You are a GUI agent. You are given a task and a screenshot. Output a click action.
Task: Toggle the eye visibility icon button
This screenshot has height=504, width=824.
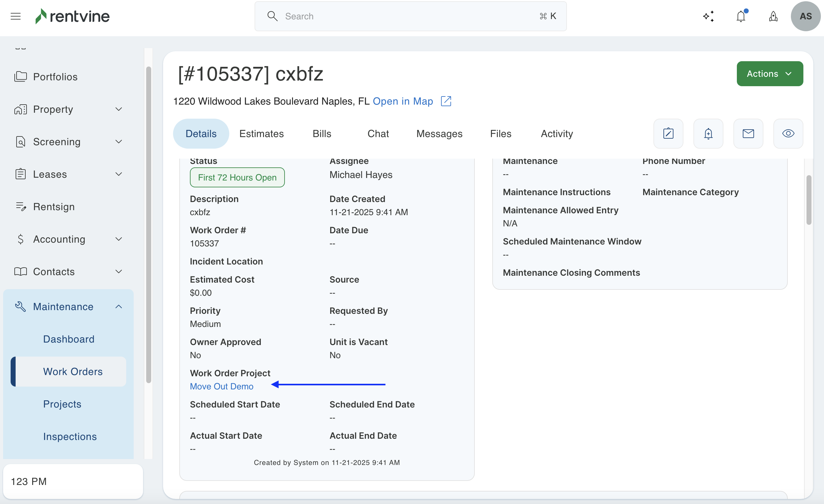point(788,134)
